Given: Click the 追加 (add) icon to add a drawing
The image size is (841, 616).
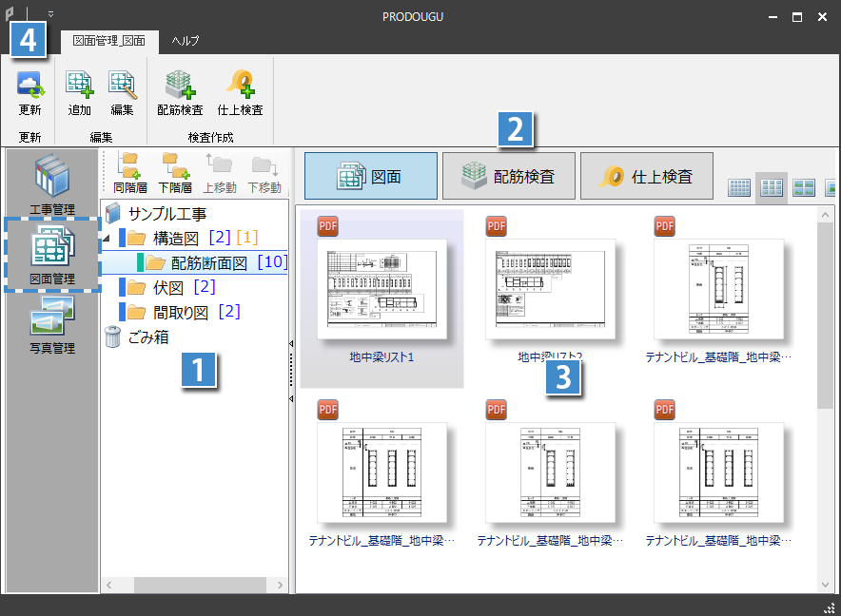Looking at the screenshot, I should [80, 92].
